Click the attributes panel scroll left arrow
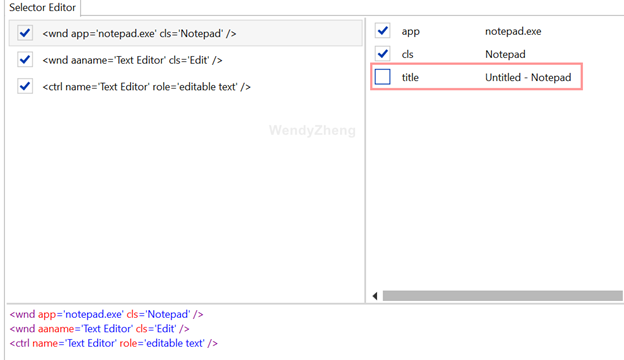The width and height of the screenshot is (624, 360). [374, 296]
